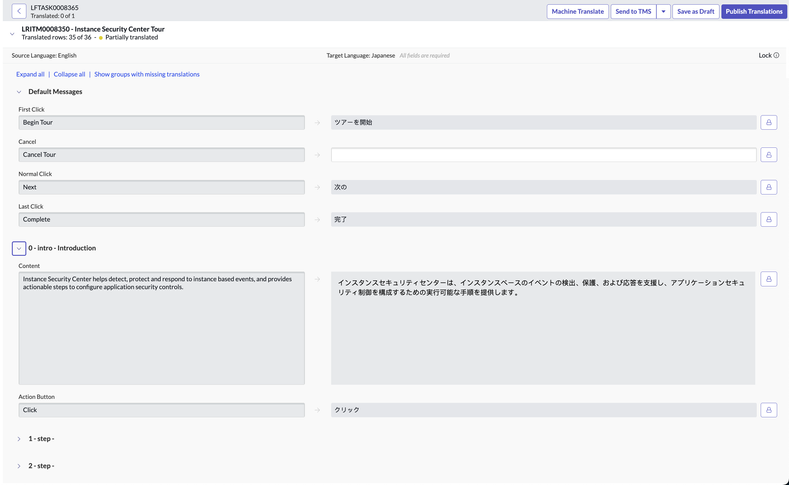Viewport: 789px width, 485px height.
Task: Click the 'All fields are required' note
Action: pos(425,55)
